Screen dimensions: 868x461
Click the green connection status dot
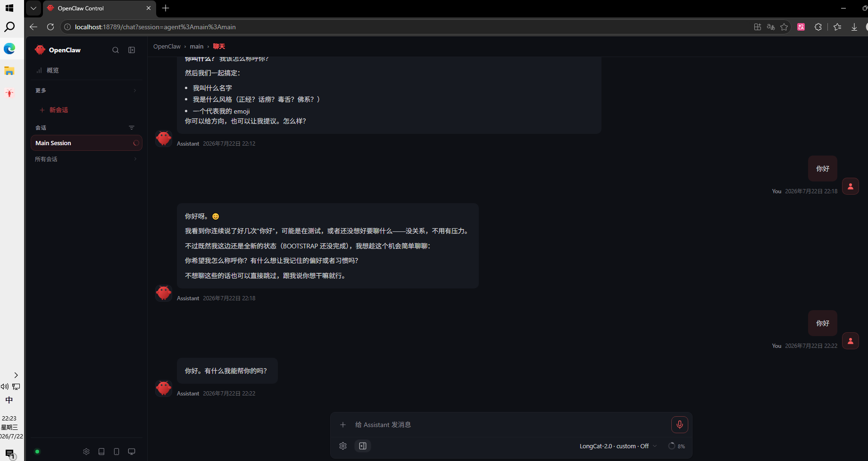point(37,452)
